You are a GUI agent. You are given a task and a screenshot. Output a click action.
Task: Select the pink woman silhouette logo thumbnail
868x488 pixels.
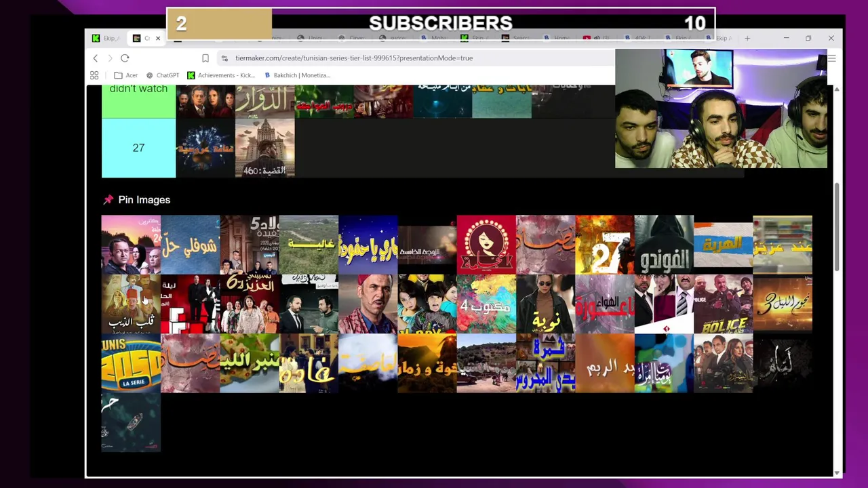(x=486, y=245)
